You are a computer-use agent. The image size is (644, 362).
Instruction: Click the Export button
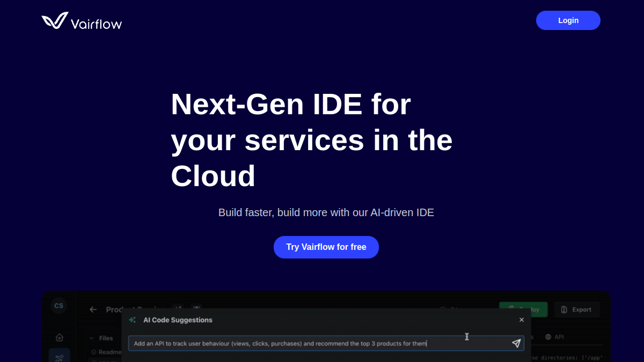click(x=577, y=309)
